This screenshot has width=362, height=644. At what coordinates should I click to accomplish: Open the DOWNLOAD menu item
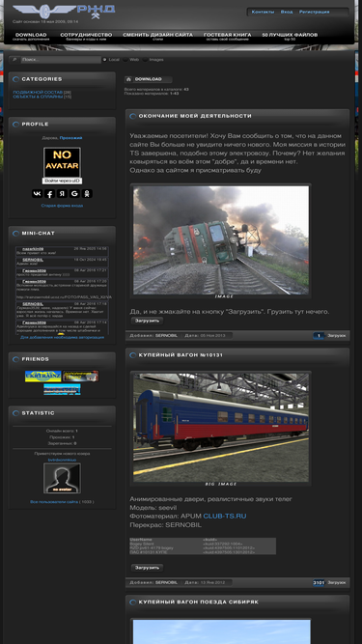click(x=31, y=36)
